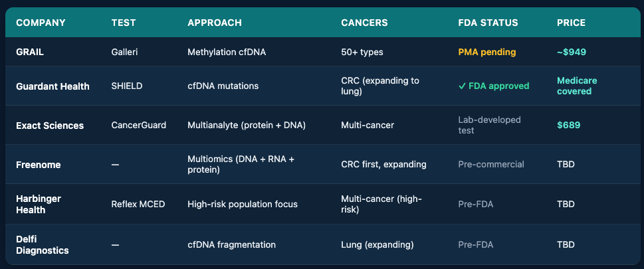The image size is (644, 269).
Task: Click the Harbinger Health company name
Action: point(40,204)
